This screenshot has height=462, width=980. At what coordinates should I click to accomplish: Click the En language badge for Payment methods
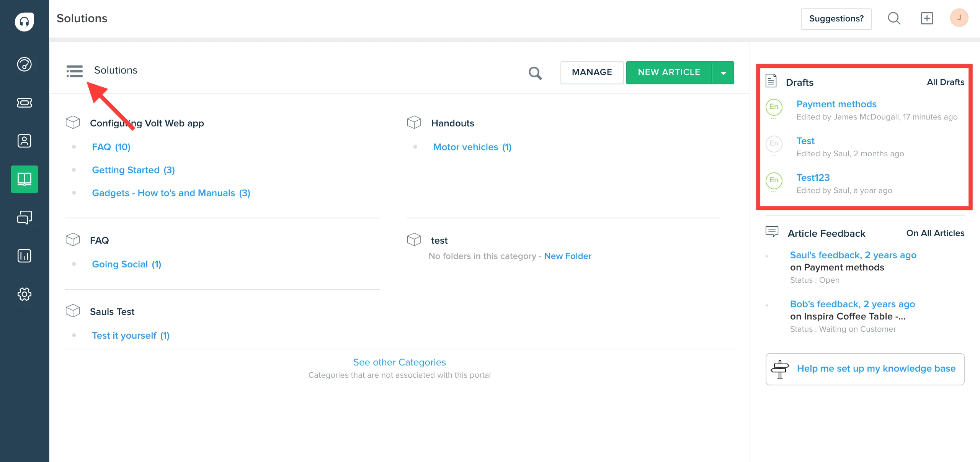pos(774,107)
